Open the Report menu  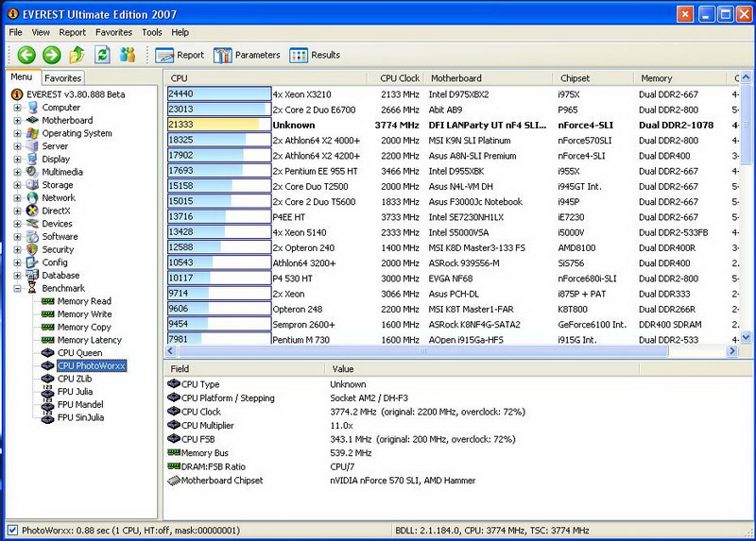[73, 32]
